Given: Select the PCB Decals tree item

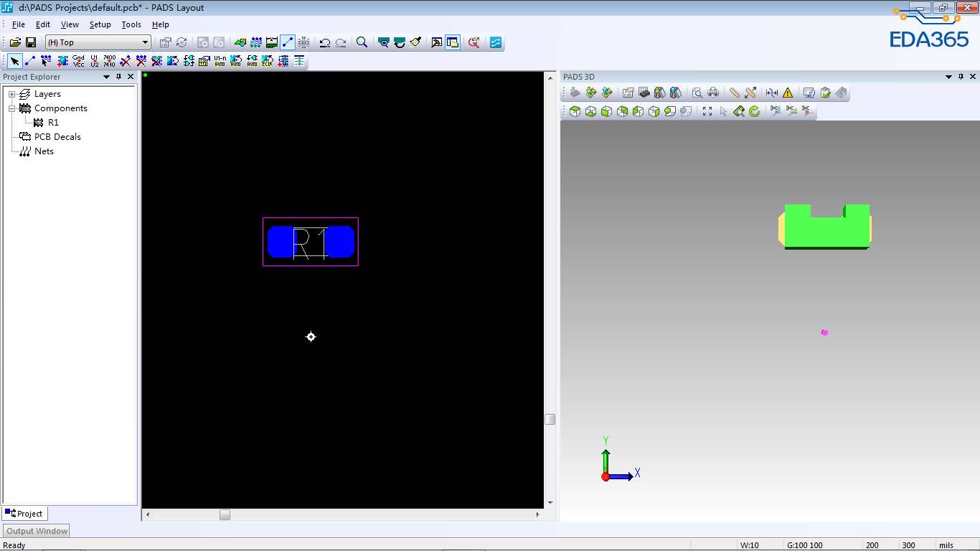Looking at the screenshot, I should (57, 137).
